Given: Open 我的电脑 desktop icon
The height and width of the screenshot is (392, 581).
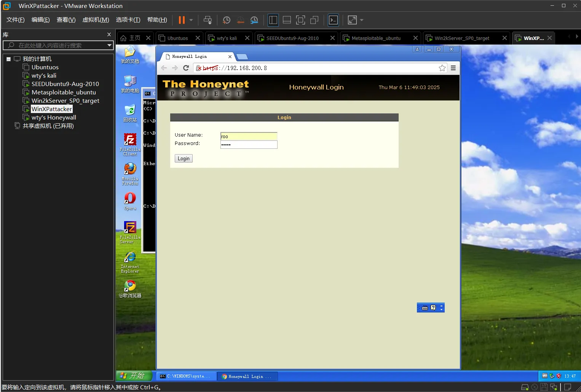Looking at the screenshot, I should pyautogui.click(x=130, y=84).
